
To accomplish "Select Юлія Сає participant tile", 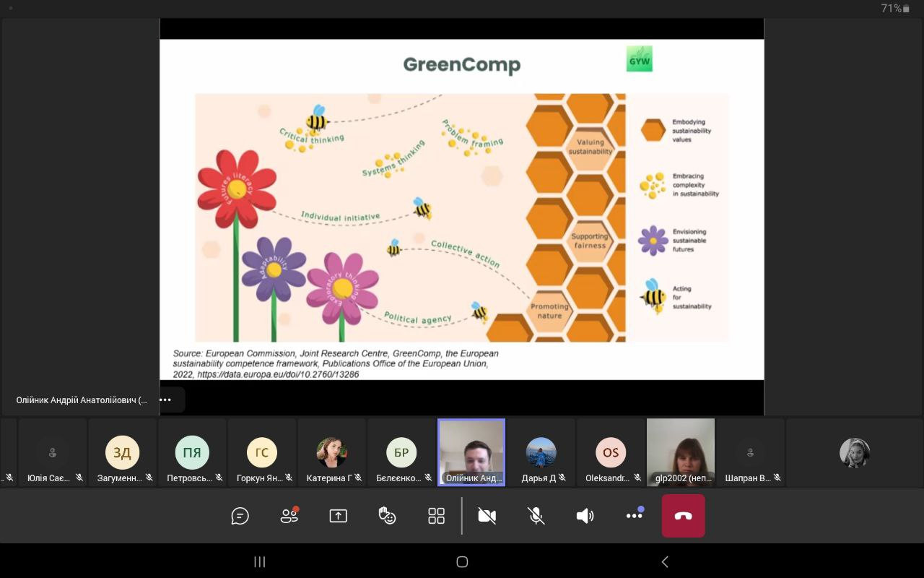I will click(x=53, y=452).
